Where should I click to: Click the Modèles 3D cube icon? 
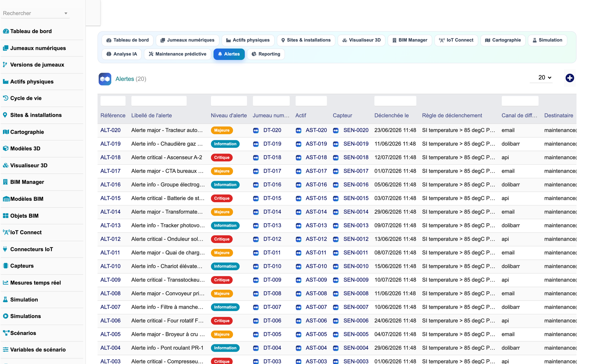pos(6,148)
